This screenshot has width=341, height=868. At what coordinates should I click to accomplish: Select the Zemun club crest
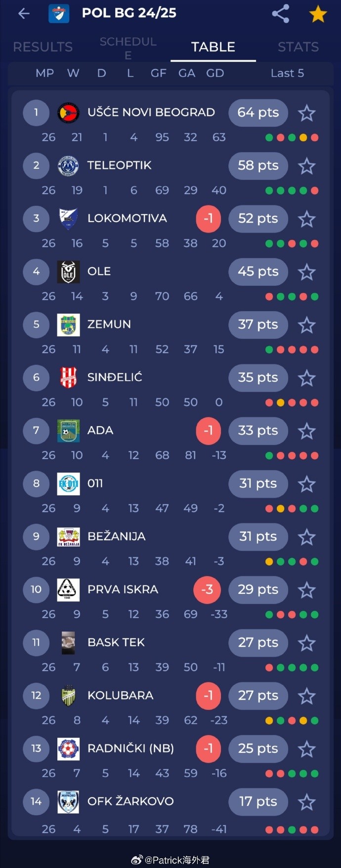coord(68,324)
